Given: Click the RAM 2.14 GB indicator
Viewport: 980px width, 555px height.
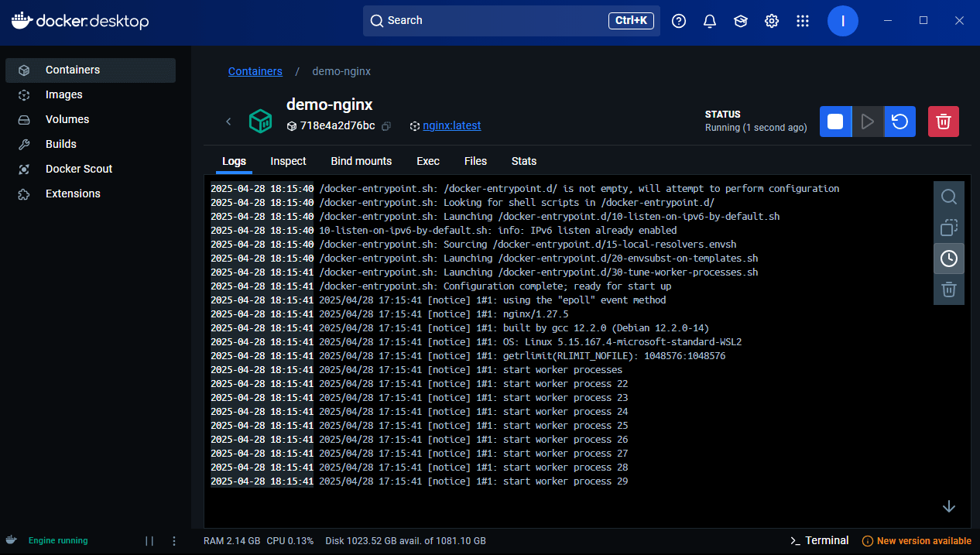Looking at the screenshot, I should (x=232, y=541).
